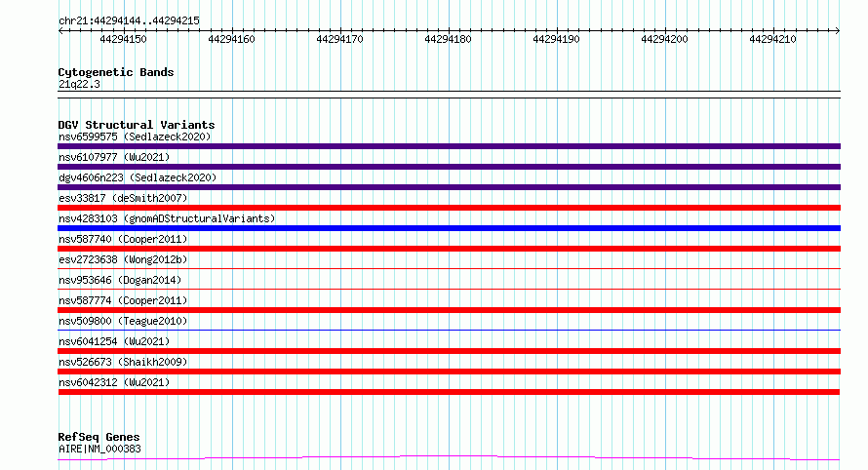Click the red bar of nsv587740

point(449,249)
